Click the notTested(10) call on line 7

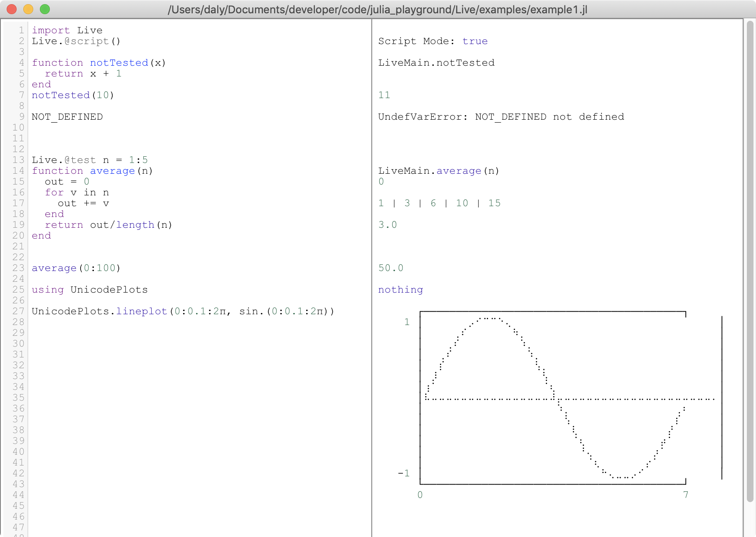pyautogui.click(x=73, y=95)
